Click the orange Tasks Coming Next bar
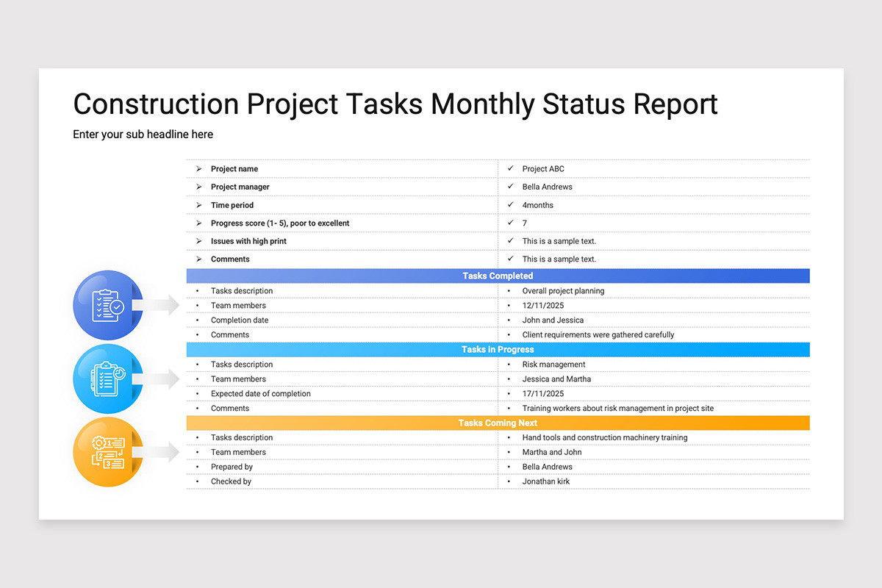This screenshot has width=882, height=588. (498, 423)
